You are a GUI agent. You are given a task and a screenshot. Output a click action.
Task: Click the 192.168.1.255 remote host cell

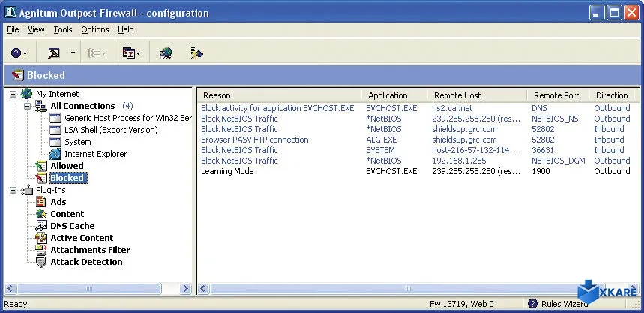tap(459, 161)
